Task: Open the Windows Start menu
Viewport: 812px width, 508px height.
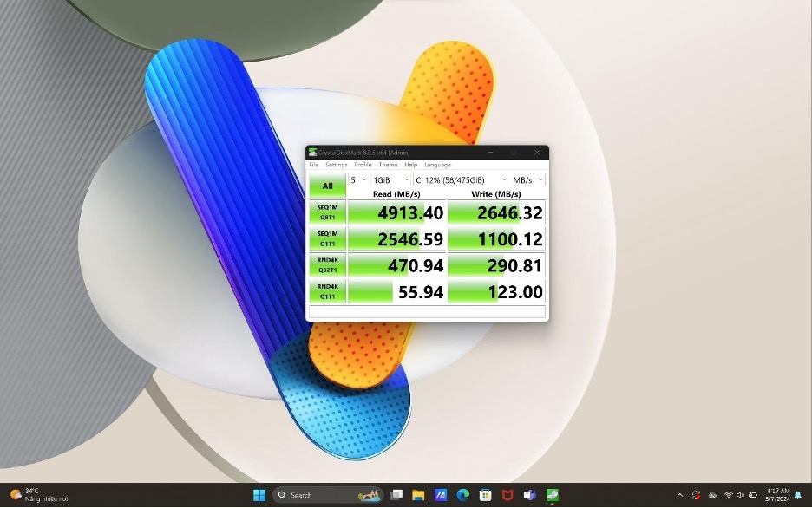Action: (259, 495)
